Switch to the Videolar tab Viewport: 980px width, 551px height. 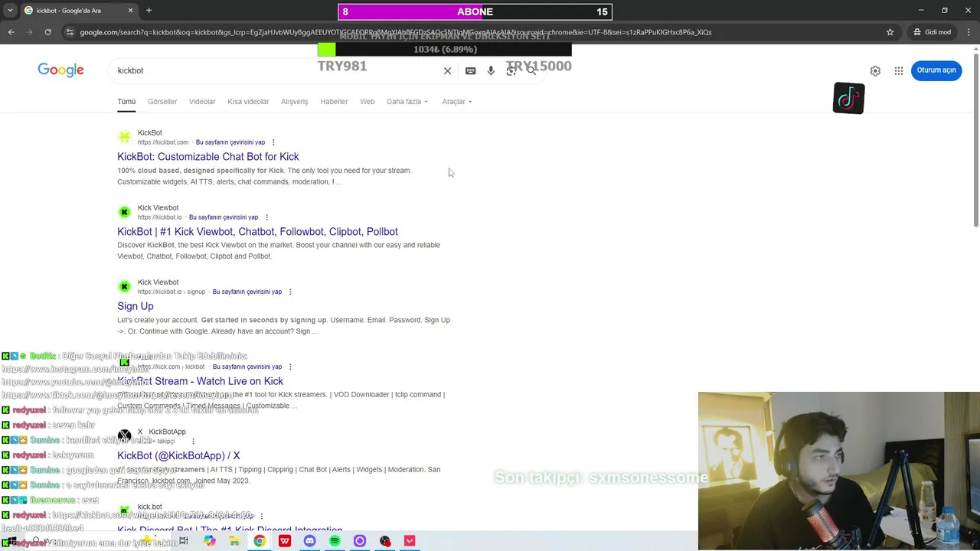point(202,102)
